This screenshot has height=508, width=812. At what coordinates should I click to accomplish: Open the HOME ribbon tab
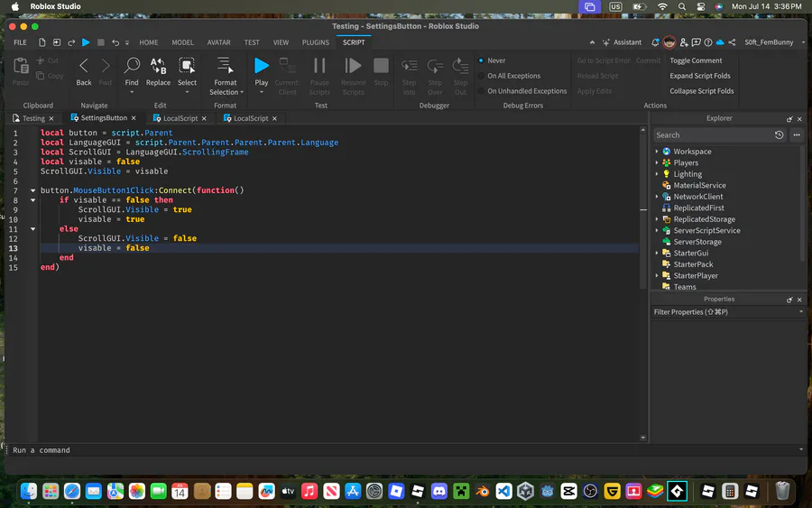149,42
